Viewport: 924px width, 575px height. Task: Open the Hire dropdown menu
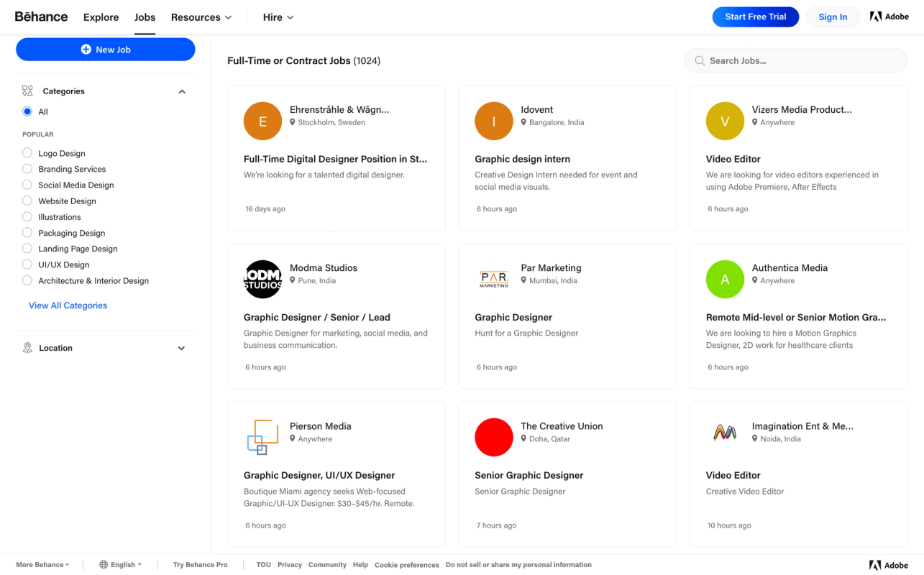278,17
